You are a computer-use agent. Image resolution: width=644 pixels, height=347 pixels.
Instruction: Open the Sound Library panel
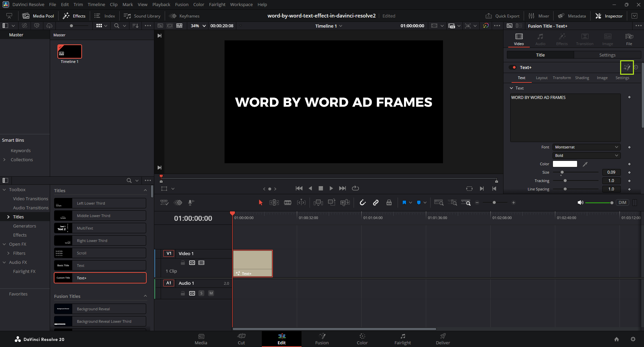click(x=142, y=16)
